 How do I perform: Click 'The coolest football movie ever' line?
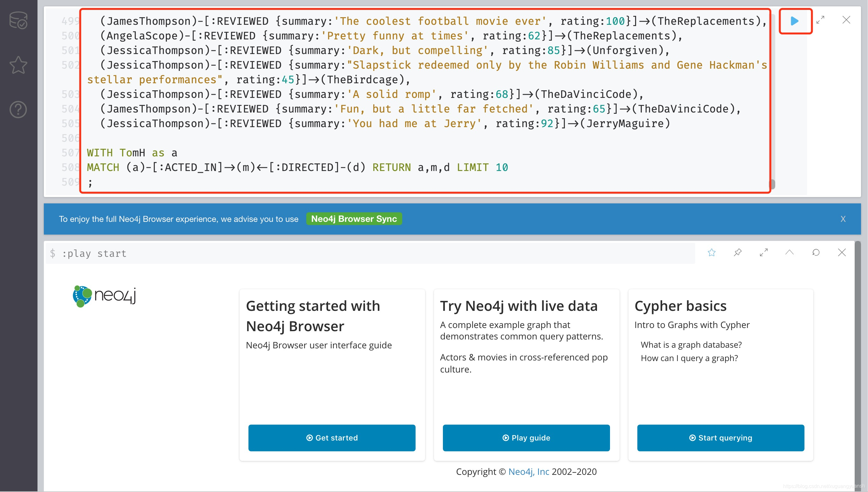pyautogui.click(x=434, y=21)
